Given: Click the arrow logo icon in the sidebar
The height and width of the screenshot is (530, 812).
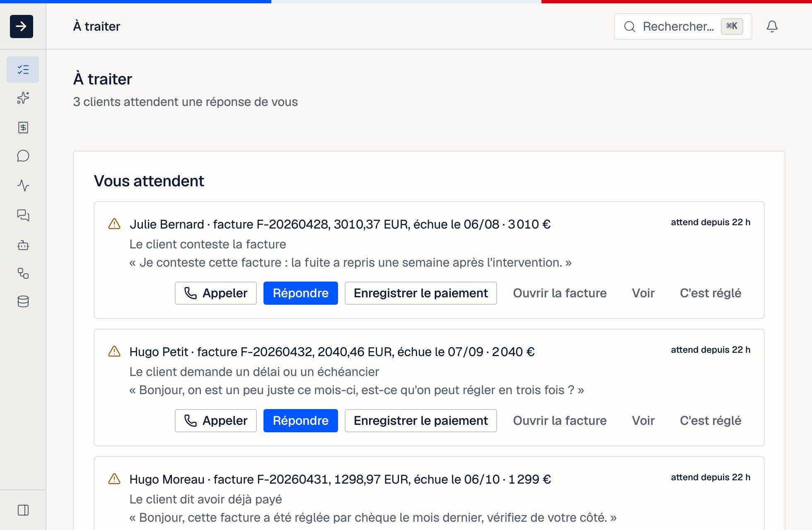Looking at the screenshot, I should (22, 26).
